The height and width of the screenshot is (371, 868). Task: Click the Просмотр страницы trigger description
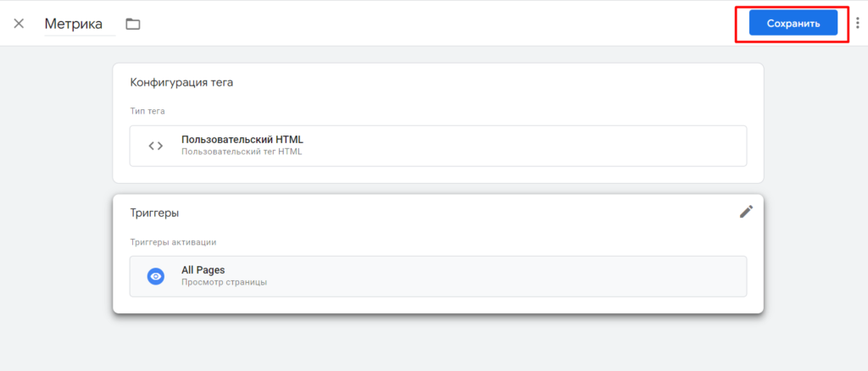pos(224,282)
